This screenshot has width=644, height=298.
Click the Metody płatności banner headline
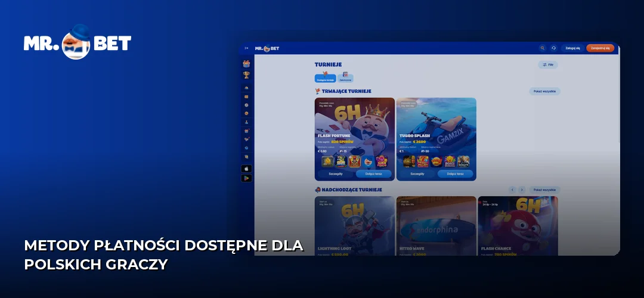point(163,255)
